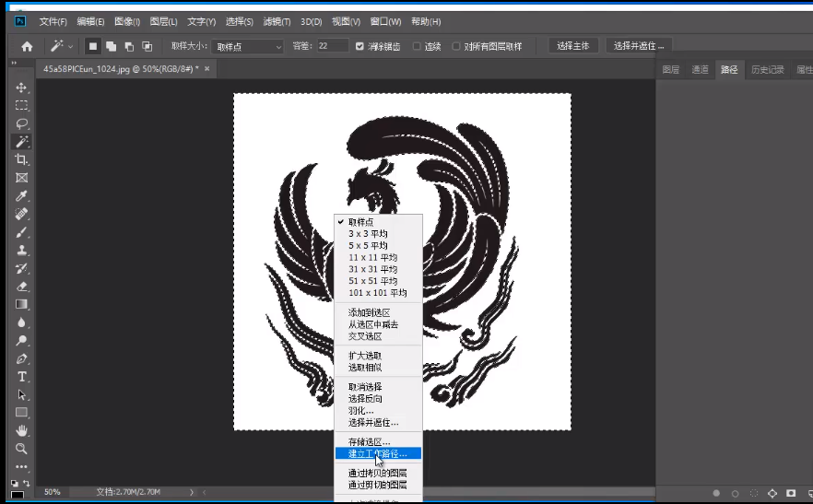Expand the toolbox double-arrow toggle
The height and width of the screenshot is (504, 813).
pyautogui.click(x=14, y=64)
